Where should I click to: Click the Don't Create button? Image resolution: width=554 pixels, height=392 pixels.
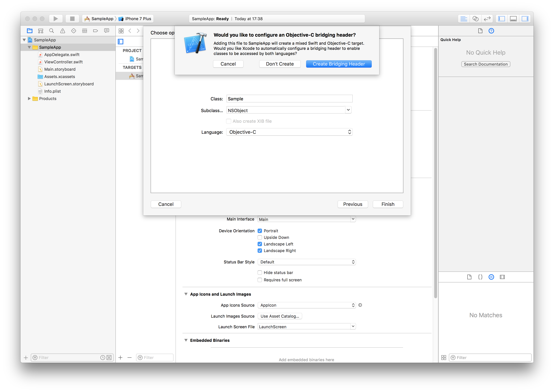point(280,64)
